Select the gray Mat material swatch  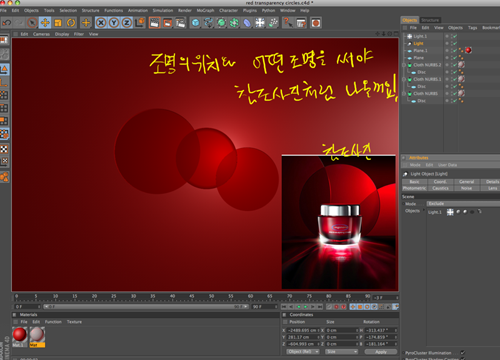click(x=37, y=334)
